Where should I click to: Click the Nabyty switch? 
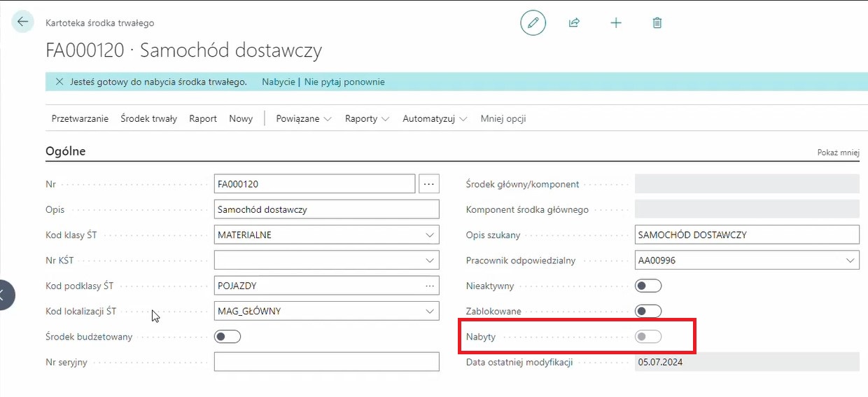click(x=648, y=337)
